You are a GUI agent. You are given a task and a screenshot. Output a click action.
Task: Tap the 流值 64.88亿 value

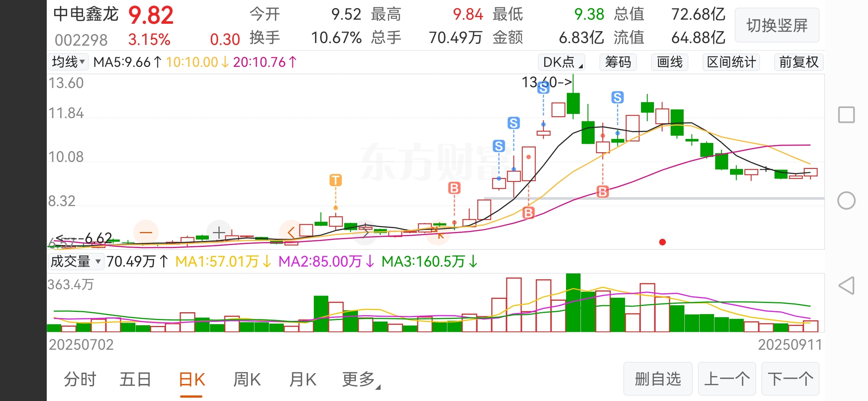click(x=698, y=38)
